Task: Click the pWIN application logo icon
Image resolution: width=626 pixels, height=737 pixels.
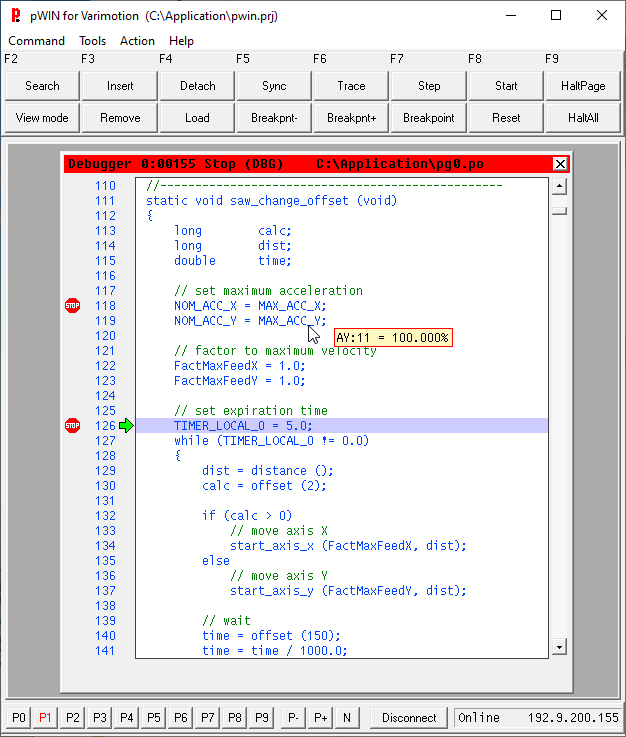Action: 16,16
